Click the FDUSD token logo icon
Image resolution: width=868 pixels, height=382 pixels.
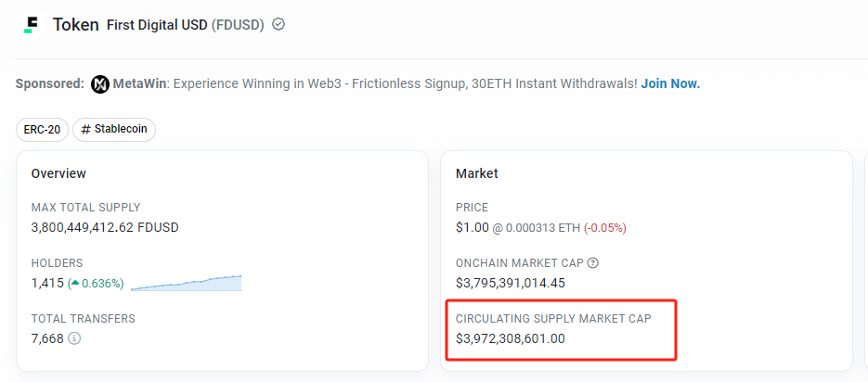(31, 24)
